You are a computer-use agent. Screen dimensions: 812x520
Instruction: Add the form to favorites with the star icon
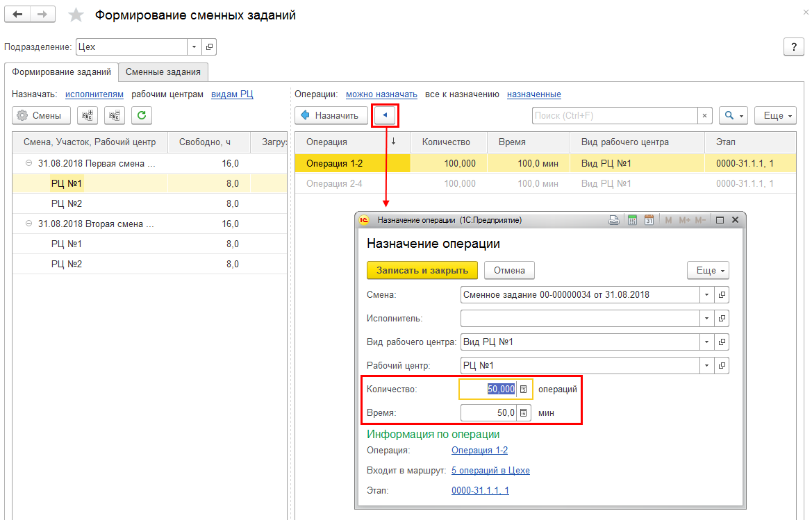click(x=76, y=15)
